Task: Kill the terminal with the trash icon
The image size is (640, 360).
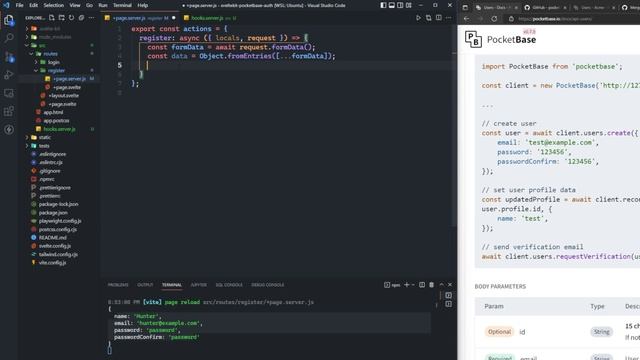Action: click(x=431, y=285)
